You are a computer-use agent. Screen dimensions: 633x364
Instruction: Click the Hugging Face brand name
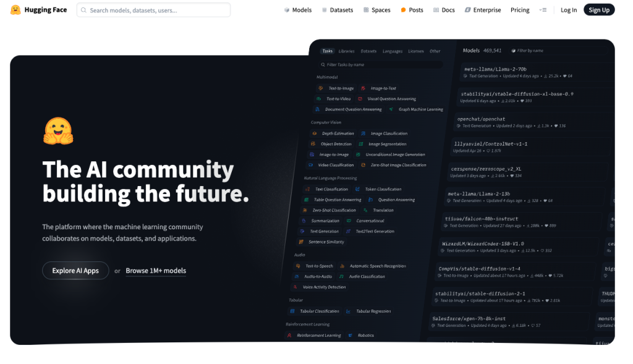point(46,10)
